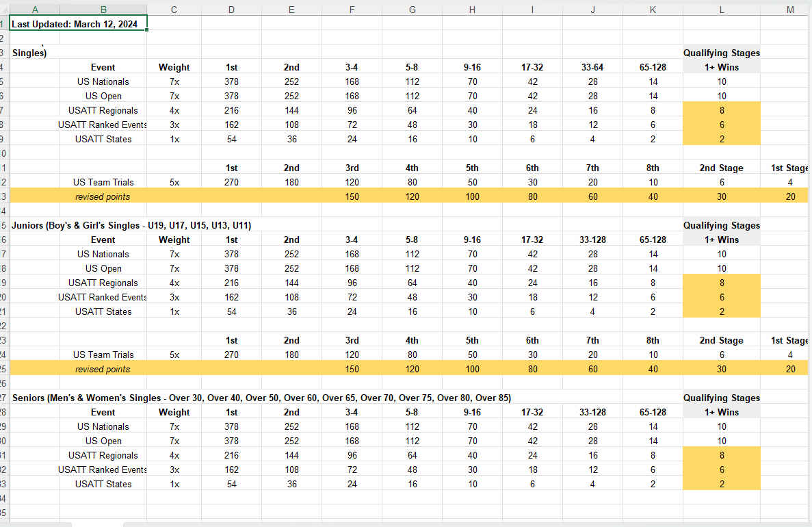
Task: Click the "33-64" column heading cell
Action: click(592, 67)
